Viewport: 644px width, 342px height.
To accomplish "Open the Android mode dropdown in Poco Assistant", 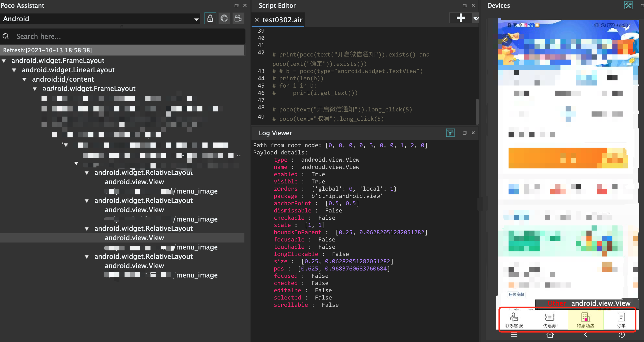I will pyautogui.click(x=196, y=19).
